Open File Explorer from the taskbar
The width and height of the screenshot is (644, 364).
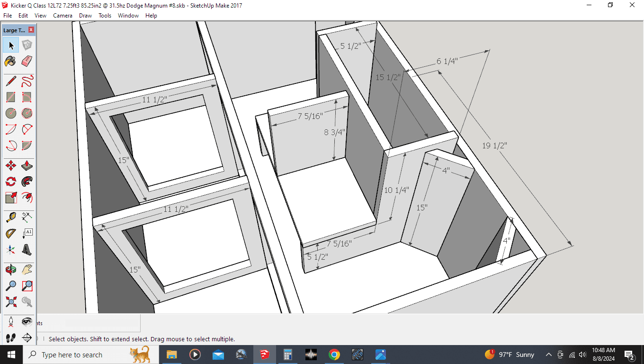pos(171,355)
